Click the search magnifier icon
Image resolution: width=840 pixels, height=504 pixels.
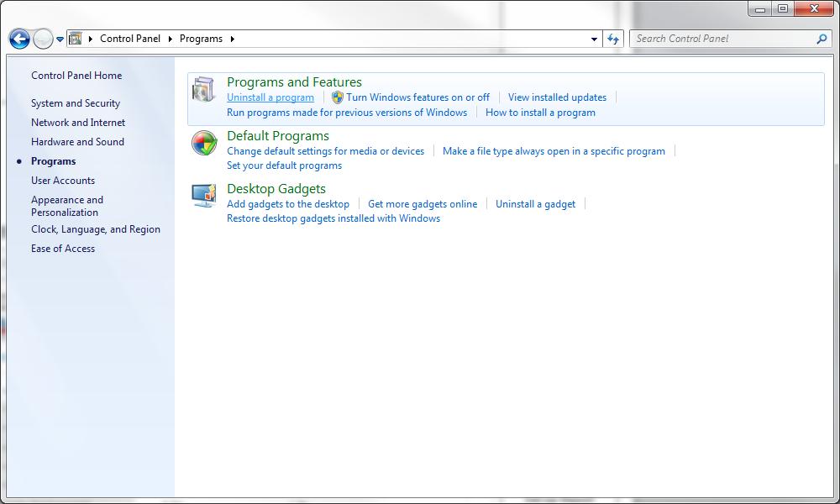(822, 39)
